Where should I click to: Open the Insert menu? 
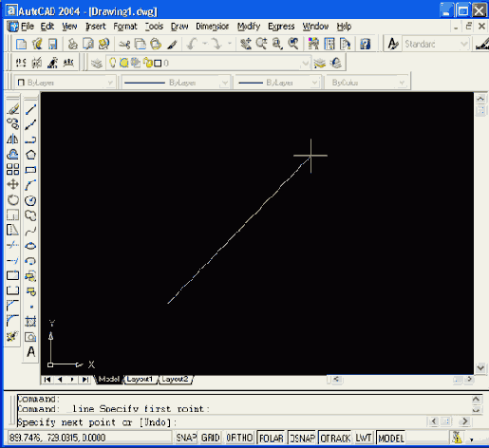click(x=96, y=27)
